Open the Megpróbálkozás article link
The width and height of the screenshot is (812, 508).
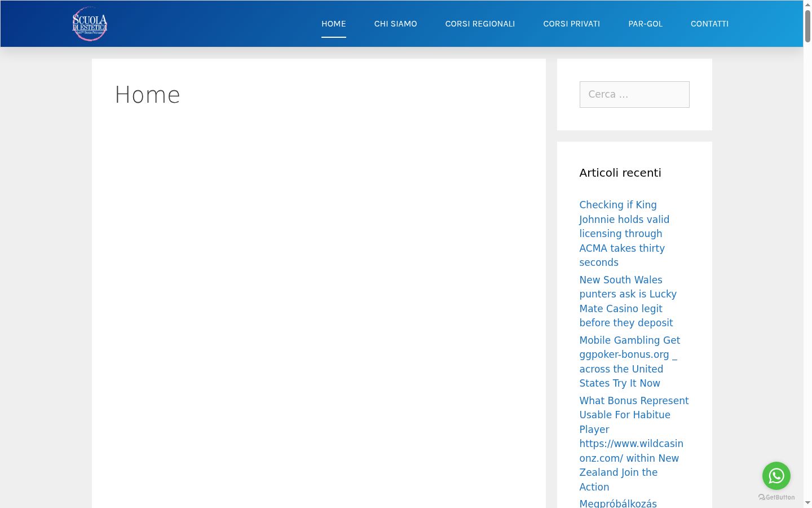(618, 503)
